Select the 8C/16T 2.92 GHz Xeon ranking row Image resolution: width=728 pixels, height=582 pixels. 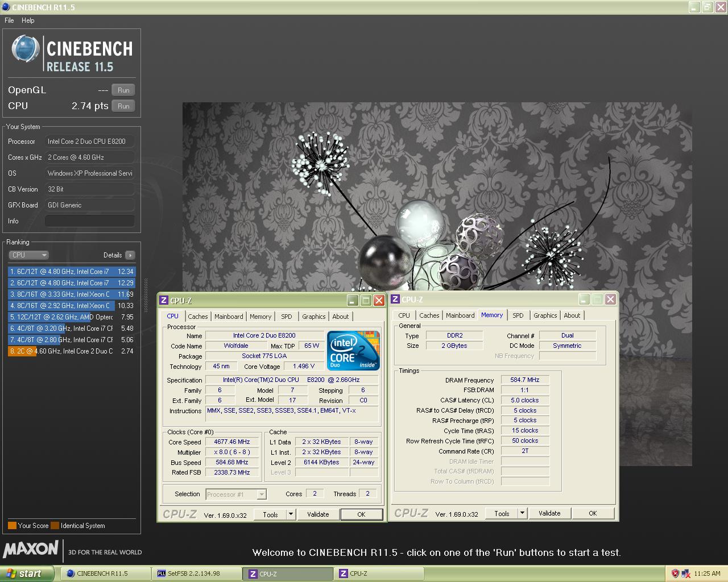coord(72,306)
